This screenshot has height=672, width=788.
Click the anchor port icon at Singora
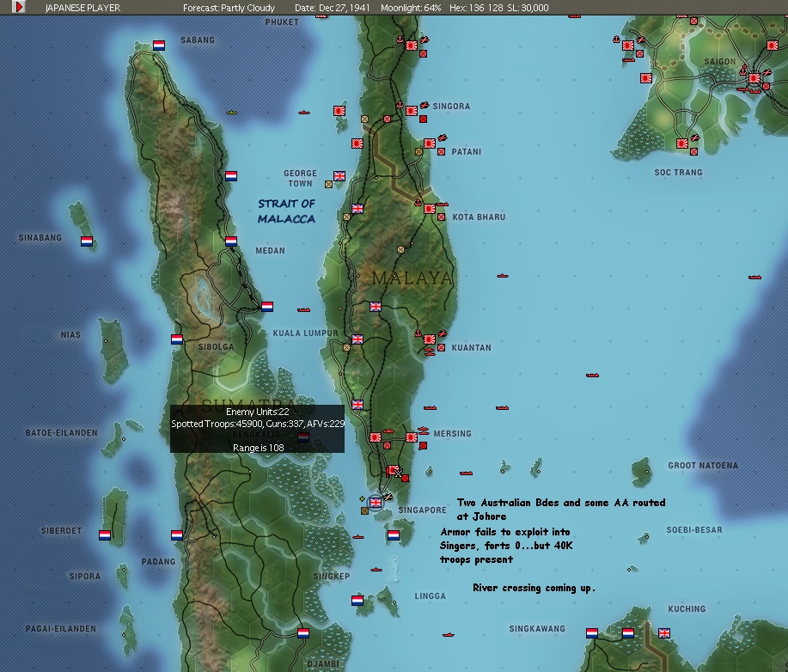[400, 105]
